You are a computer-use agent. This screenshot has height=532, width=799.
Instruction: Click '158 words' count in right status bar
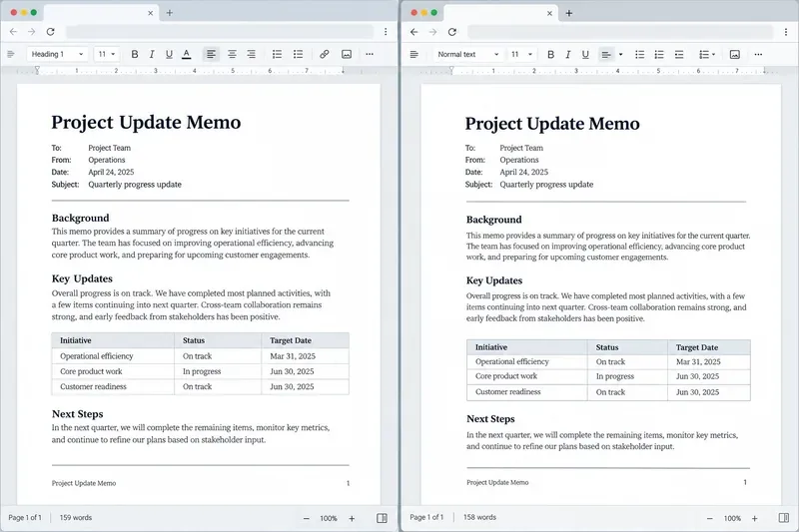[479, 517]
